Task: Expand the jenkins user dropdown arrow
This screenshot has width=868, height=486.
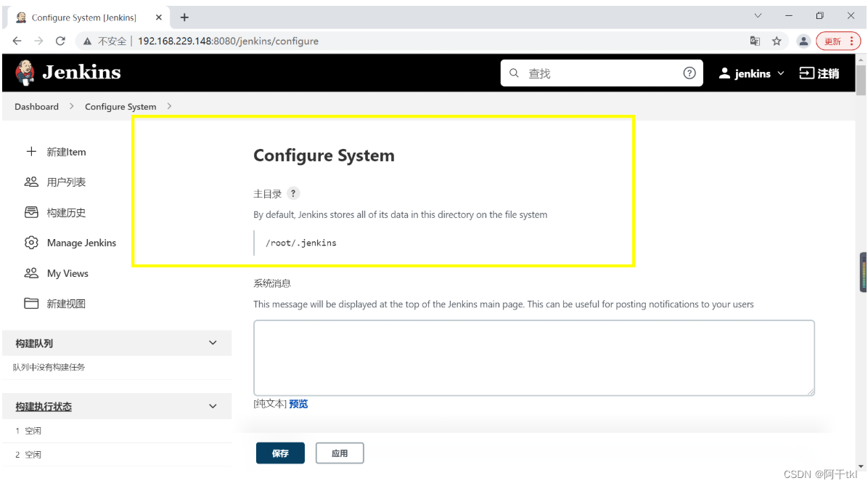Action: 781,73
